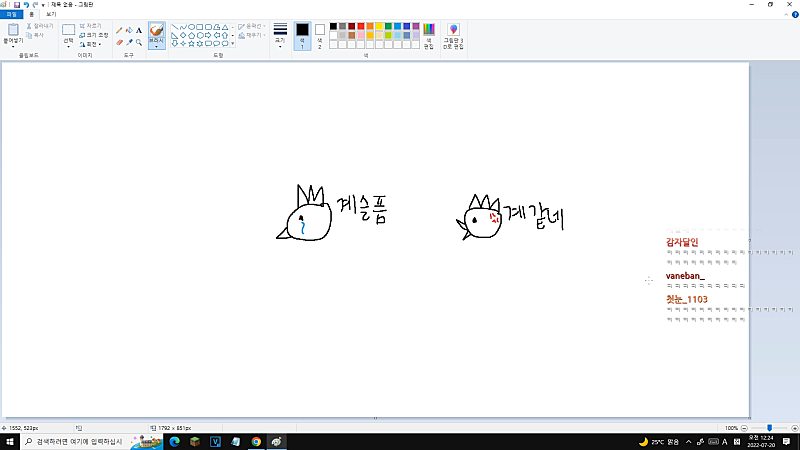This screenshot has height=450, width=800.
Task: Choose the Text tool
Action: pyautogui.click(x=139, y=30)
